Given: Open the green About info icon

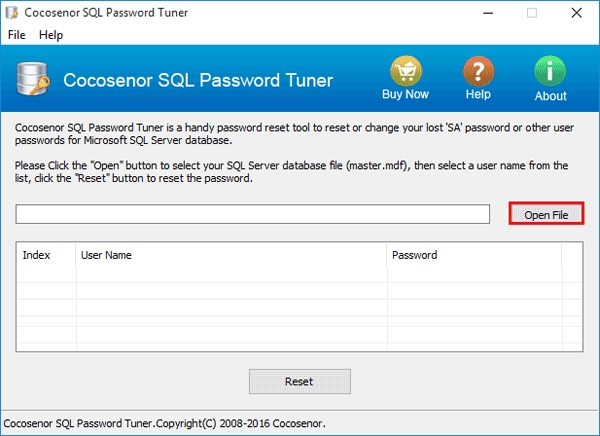Looking at the screenshot, I should 550,71.
